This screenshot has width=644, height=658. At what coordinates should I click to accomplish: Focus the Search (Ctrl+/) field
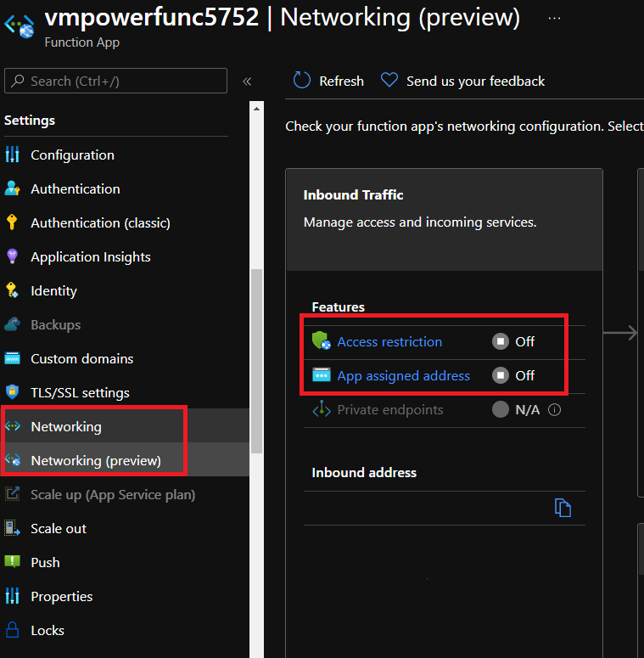pyautogui.click(x=115, y=81)
